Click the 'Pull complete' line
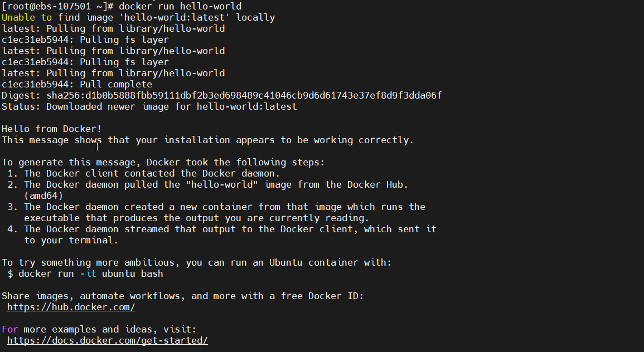The width and height of the screenshot is (644, 352). (x=77, y=85)
